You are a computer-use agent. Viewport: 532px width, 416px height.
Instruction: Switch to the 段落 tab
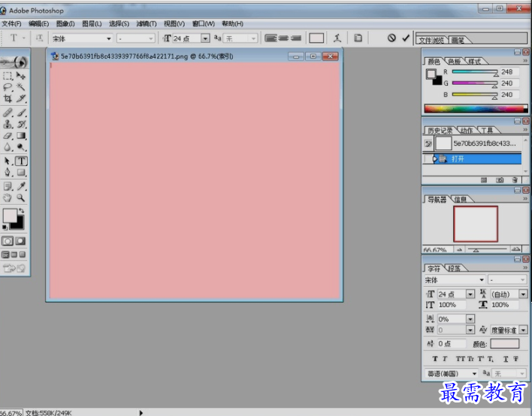pyautogui.click(x=455, y=269)
